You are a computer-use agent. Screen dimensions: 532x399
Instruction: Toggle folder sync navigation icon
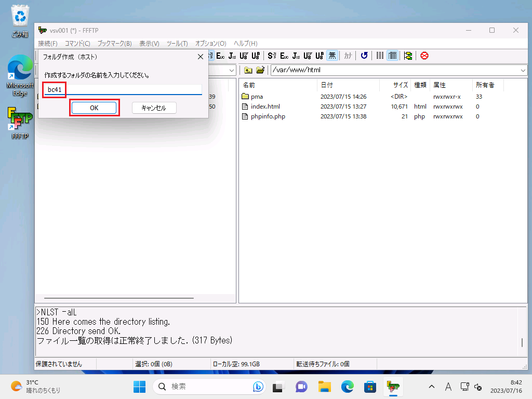408,56
